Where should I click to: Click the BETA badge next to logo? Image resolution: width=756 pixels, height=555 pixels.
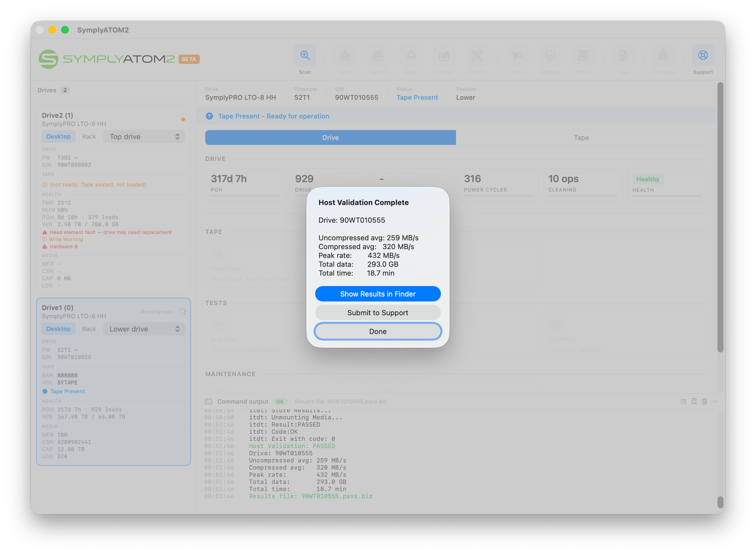[189, 59]
